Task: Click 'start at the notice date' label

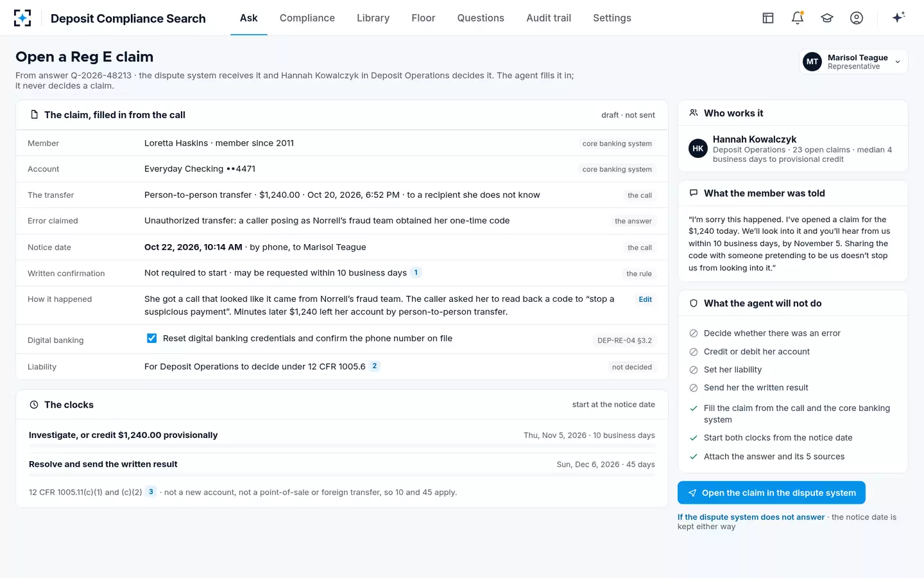Action: (x=613, y=405)
